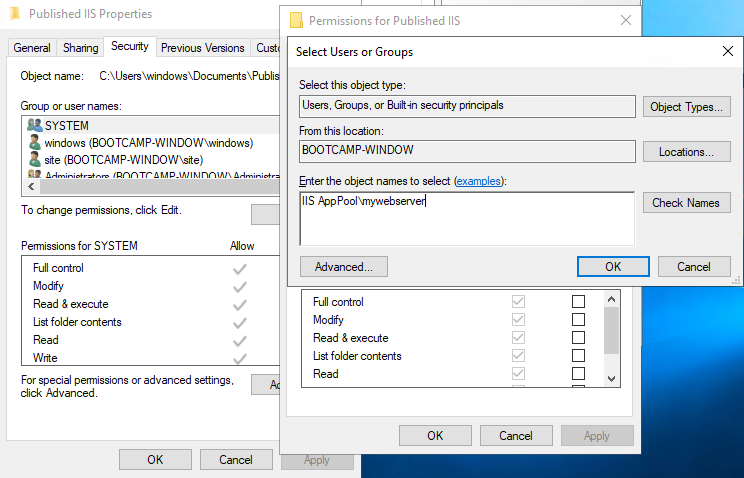The width and height of the screenshot is (744, 478).
Task: Close the Permissions for Published IIS window
Action: (626, 20)
